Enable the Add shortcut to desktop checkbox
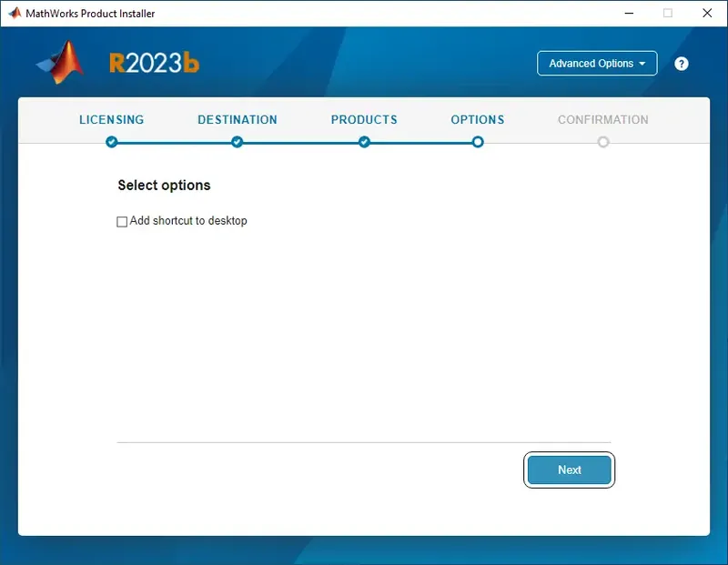 click(122, 221)
